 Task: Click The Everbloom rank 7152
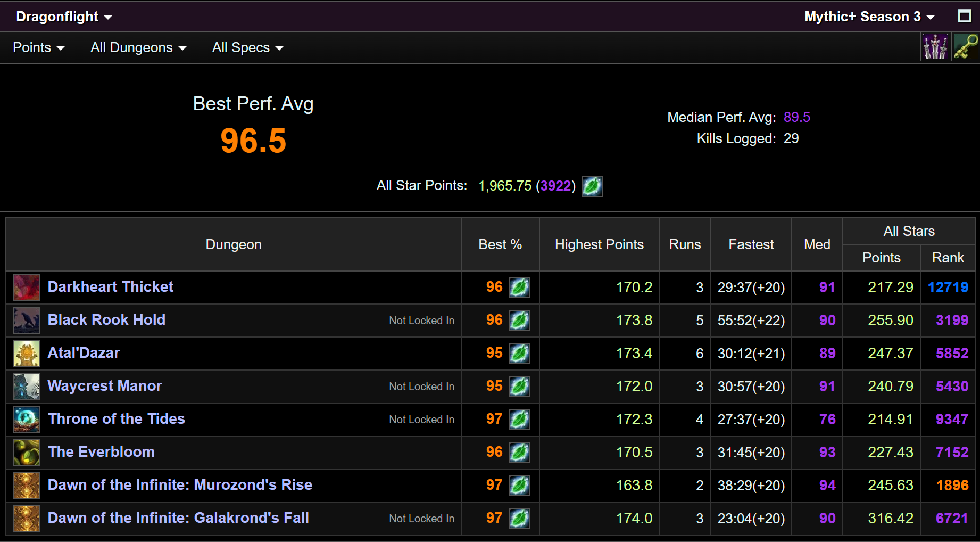coord(952,453)
